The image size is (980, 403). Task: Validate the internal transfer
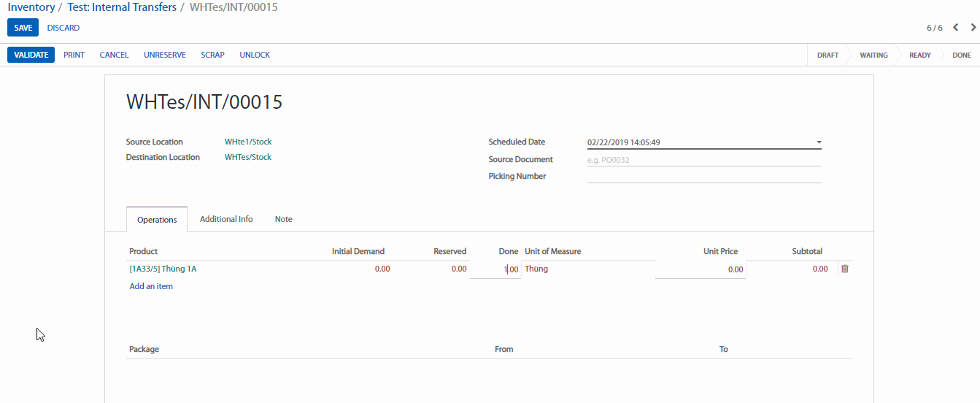(31, 55)
